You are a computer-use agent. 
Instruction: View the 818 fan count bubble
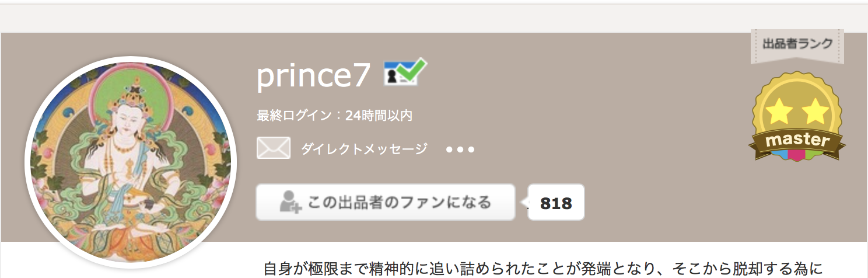555,203
